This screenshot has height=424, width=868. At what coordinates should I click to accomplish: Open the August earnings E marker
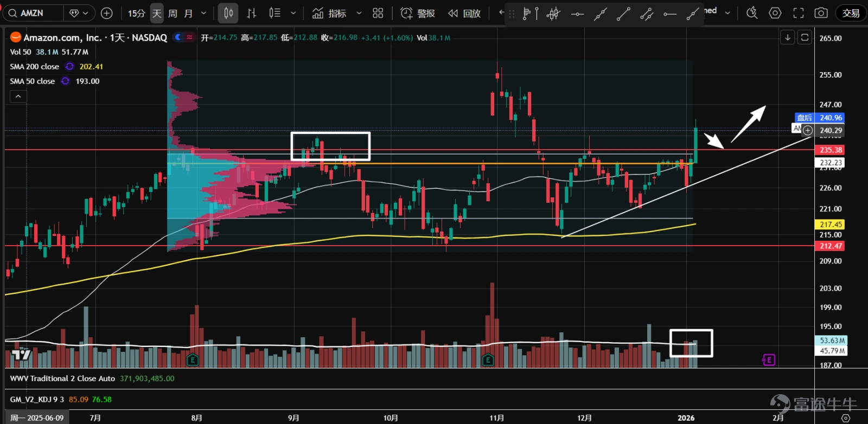[192, 359]
